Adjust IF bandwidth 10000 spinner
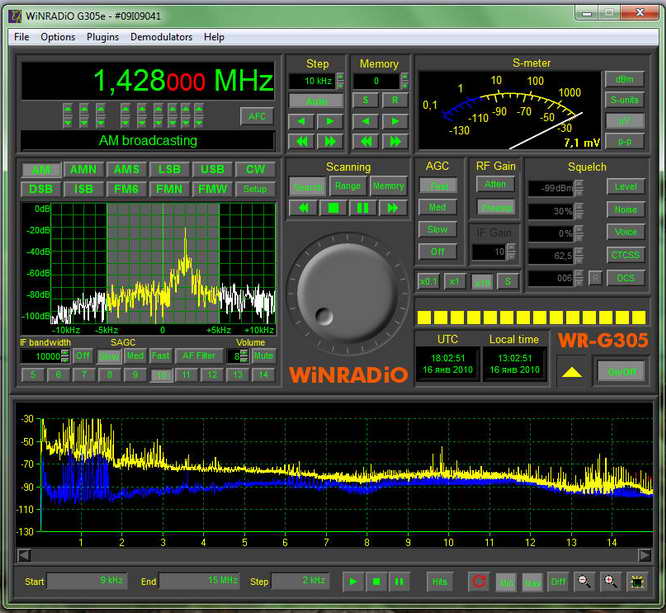This screenshot has width=666, height=613. point(65,356)
